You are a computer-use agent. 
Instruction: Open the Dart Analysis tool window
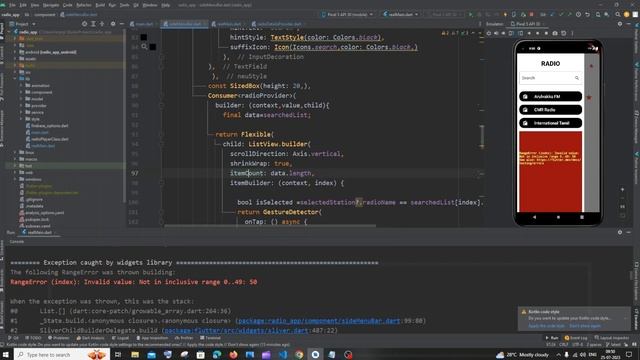pyautogui.click(x=91, y=338)
